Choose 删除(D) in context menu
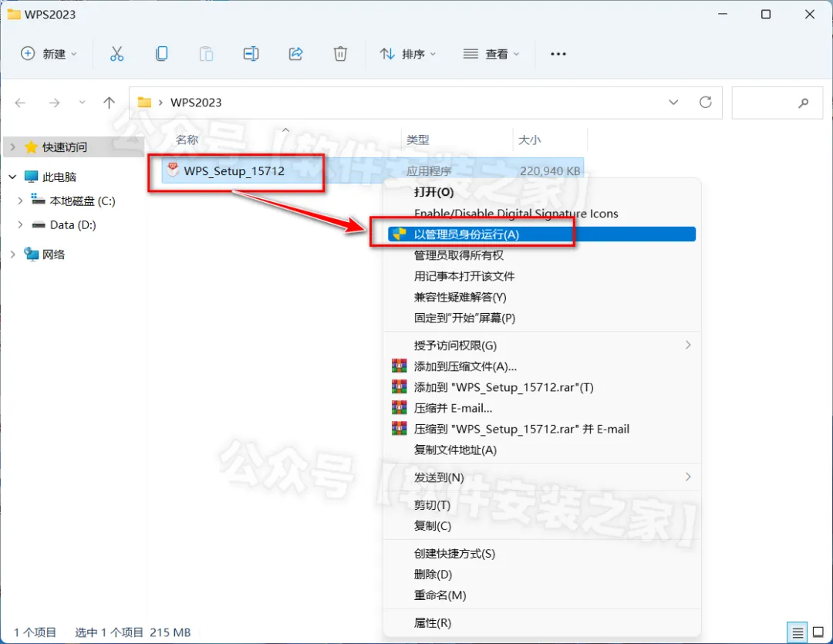Screen dimensions: 833x644 (x=542, y=574)
